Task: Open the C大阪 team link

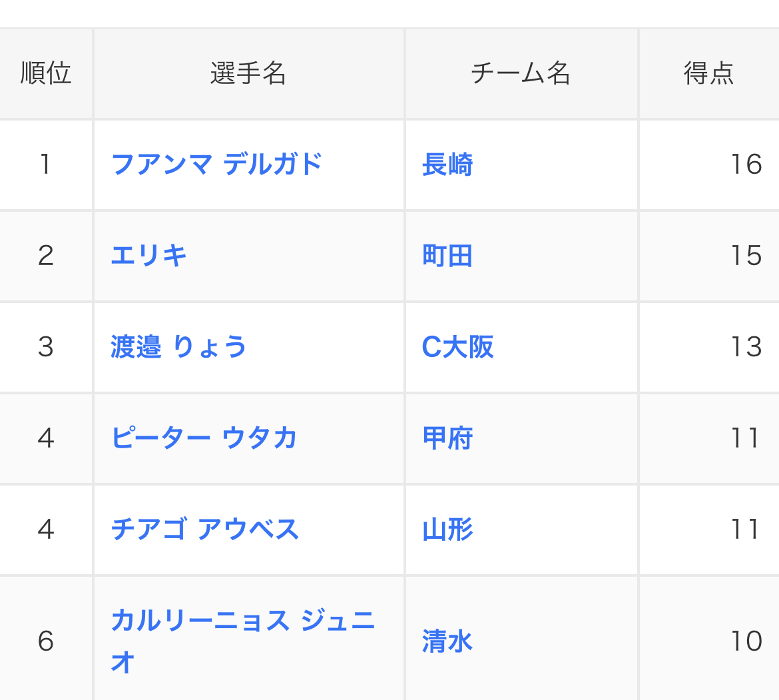Action: (x=457, y=347)
